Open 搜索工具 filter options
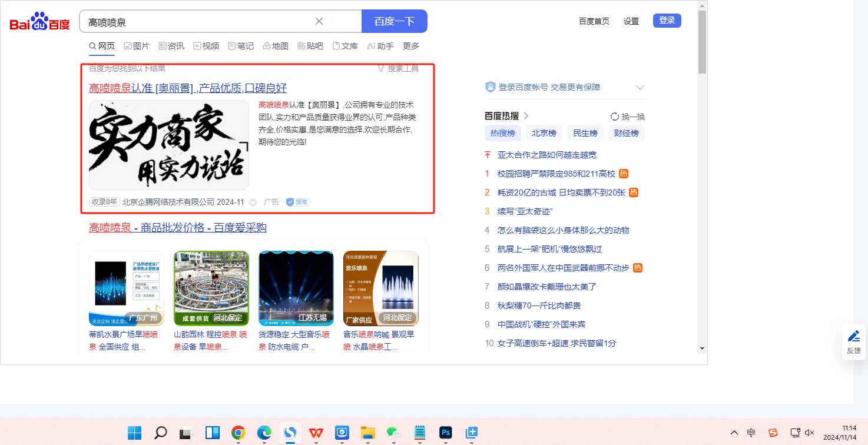The width and height of the screenshot is (868, 445). 398,68
